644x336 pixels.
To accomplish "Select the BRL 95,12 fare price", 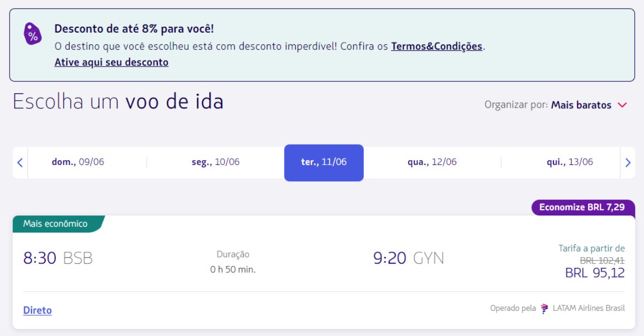I will [595, 273].
